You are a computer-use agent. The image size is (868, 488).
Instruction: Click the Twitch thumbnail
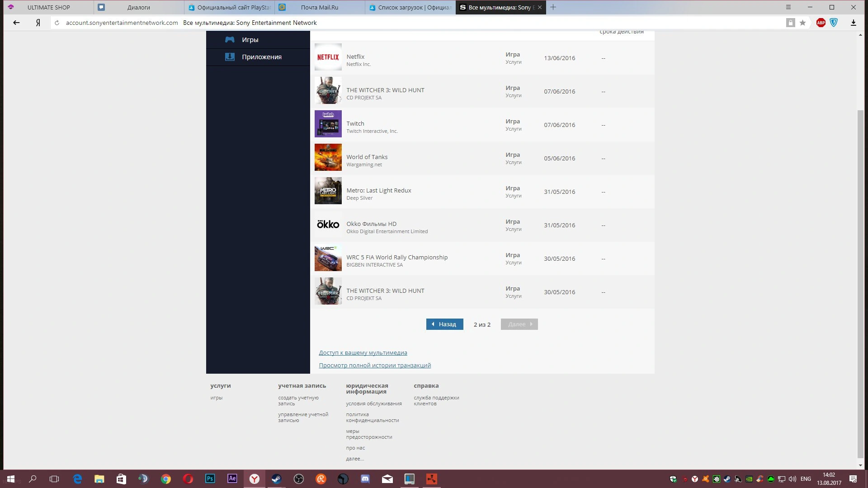[x=328, y=124]
